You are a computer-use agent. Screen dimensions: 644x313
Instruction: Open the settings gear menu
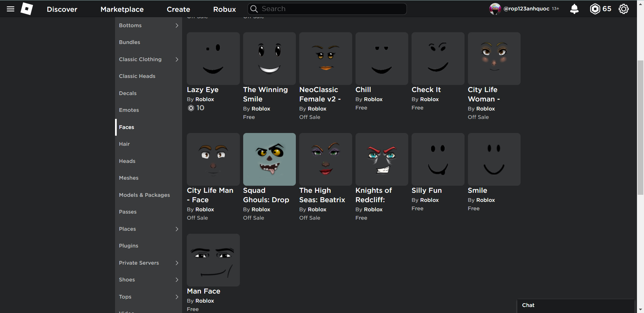[x=624, y=9]
